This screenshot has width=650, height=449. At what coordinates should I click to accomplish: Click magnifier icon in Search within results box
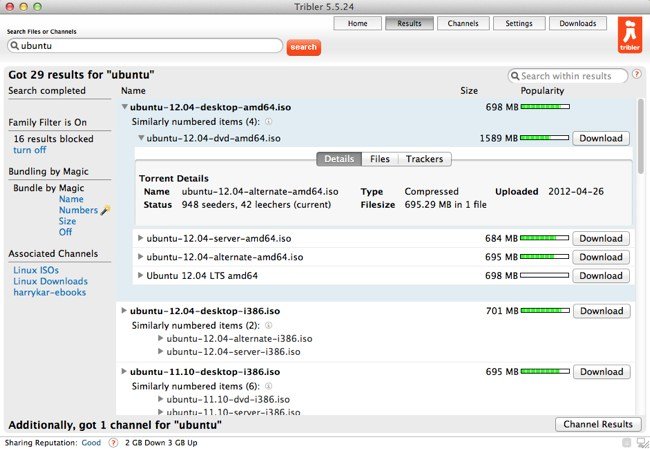click(x=515, y=76)
